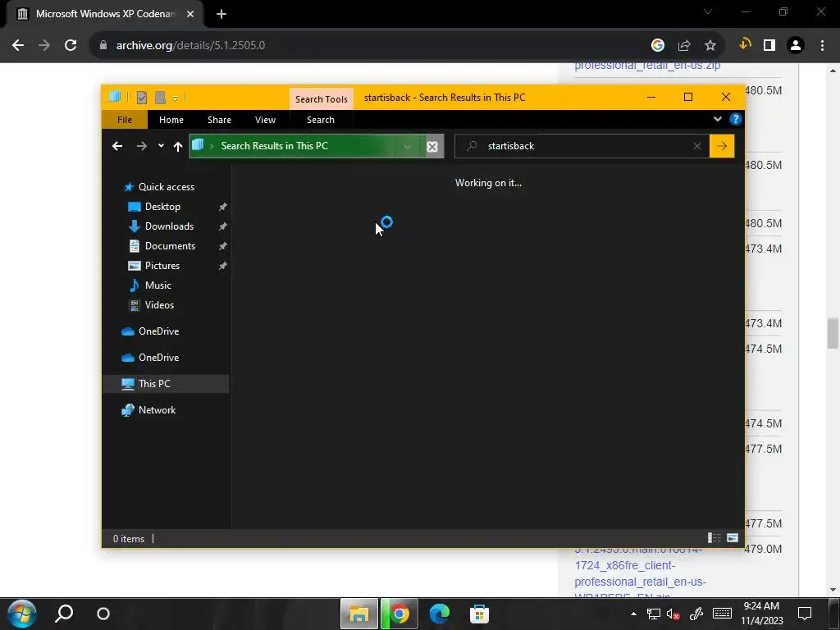Open Chrome side panel
The image size is (840, 630).
click(x=769, y=46)
